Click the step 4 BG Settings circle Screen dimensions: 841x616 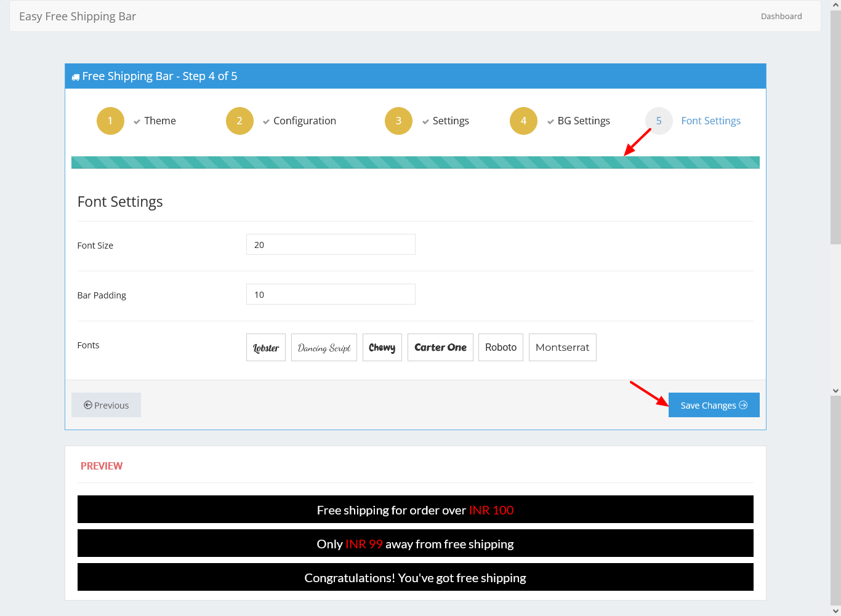(523, 121)
